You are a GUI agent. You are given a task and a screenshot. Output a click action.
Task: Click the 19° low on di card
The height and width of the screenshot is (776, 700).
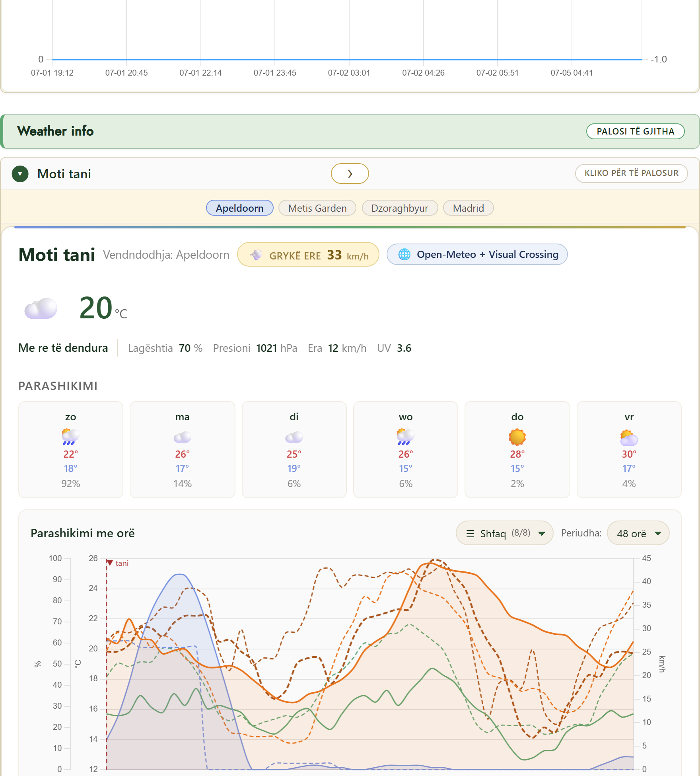[294, 469]
